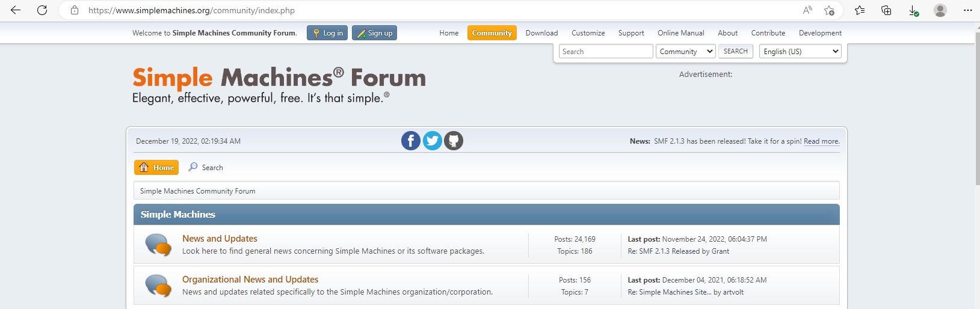Image resolution: width=980 pixels, height=309 pixels.
Task: Click the News and Updates board icon
Action: tap(158, 245)
